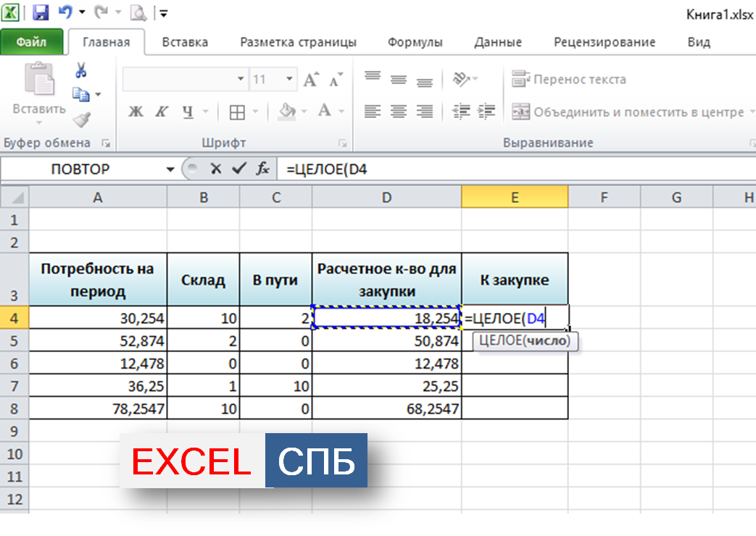756x536 pixels.
Task: Click the Paste clipboard icon
Action: (x=38, y=80)
